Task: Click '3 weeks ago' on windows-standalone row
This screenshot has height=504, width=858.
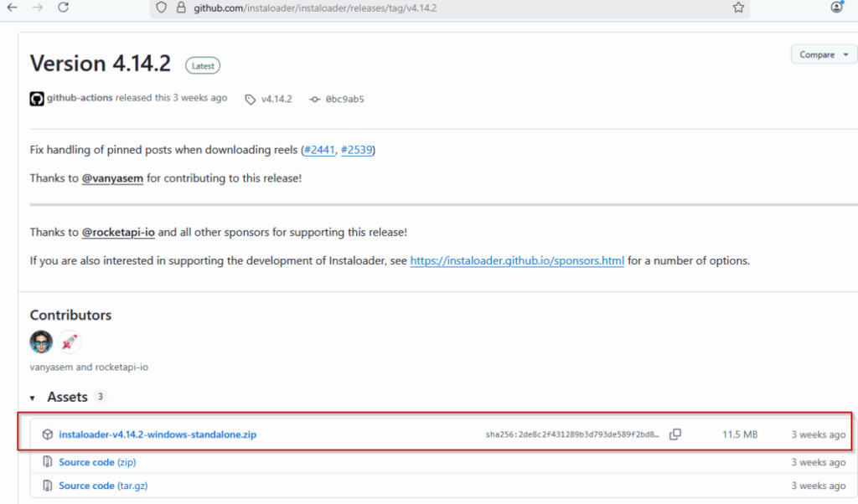Action: [818, 435]
